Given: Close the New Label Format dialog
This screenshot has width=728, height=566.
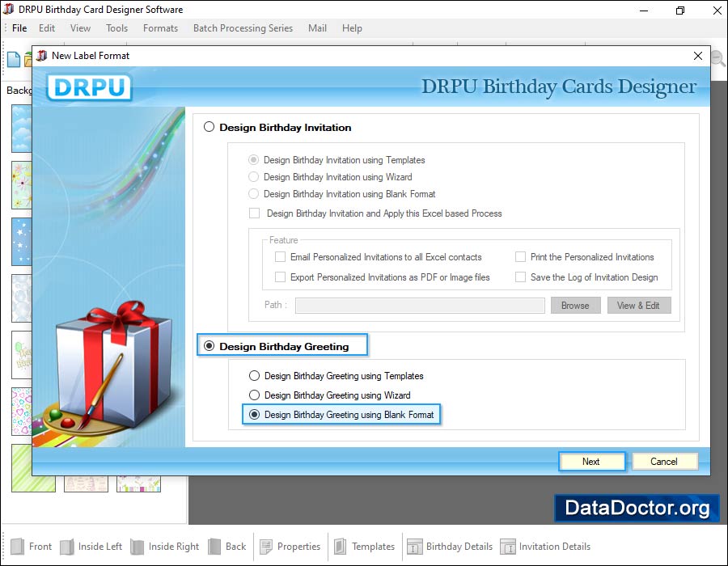Looking at the screenshot, I should (x=698, y=56).
